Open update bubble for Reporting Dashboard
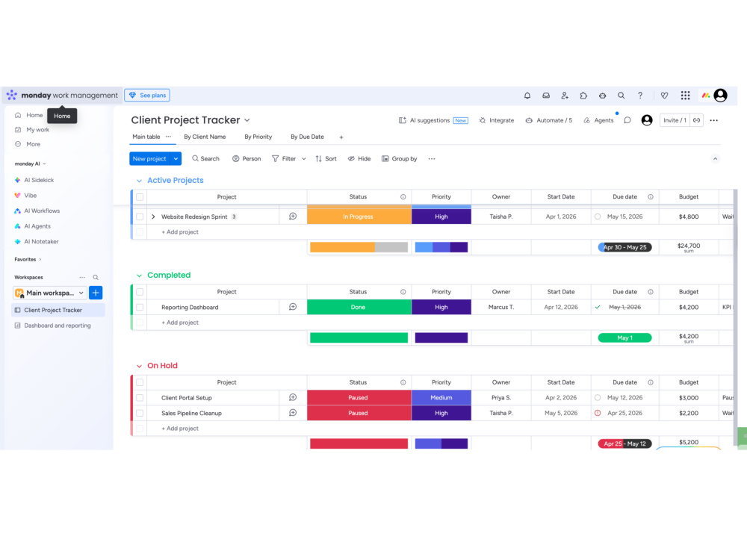This screenshot has width=747, height=560. tap(293, 307)
